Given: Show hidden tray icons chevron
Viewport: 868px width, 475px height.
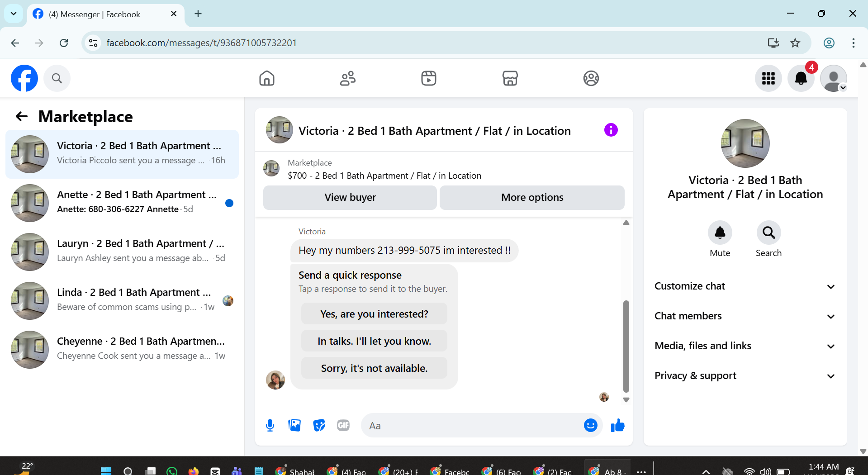Looking at the screenshot, I should point(706,471).
